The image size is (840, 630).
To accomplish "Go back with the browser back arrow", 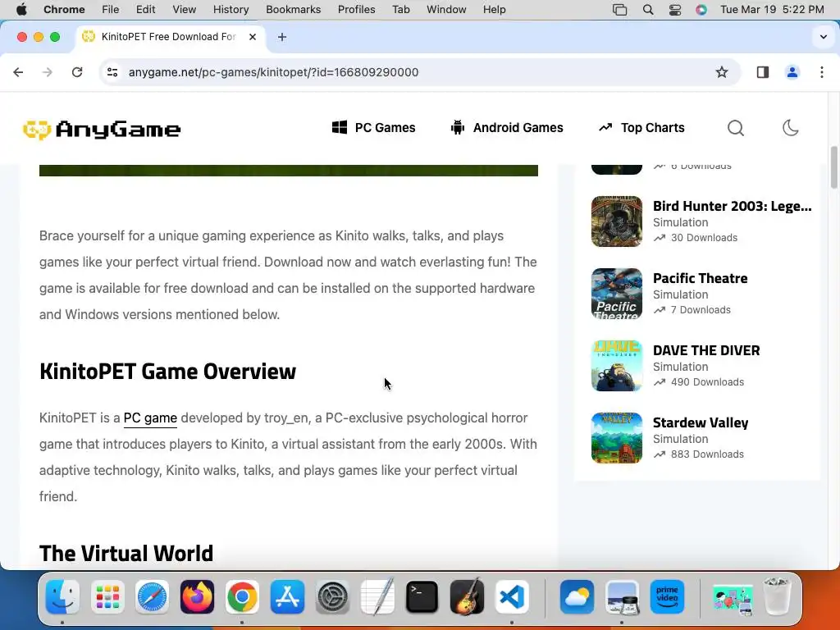I will [18, 72].
